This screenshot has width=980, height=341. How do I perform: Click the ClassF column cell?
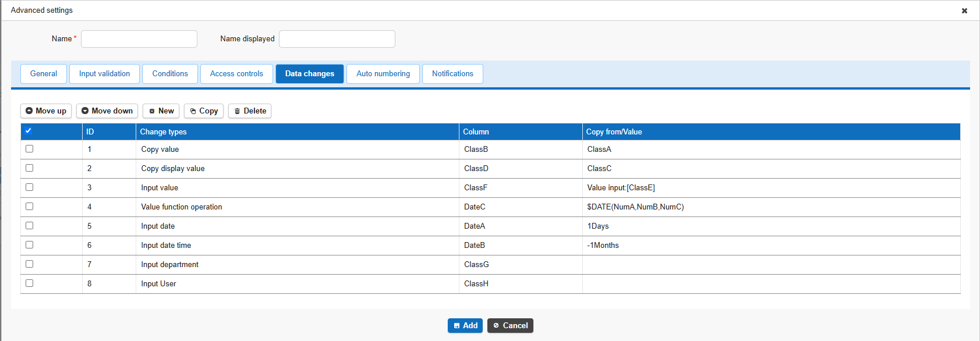click(521, 188)
